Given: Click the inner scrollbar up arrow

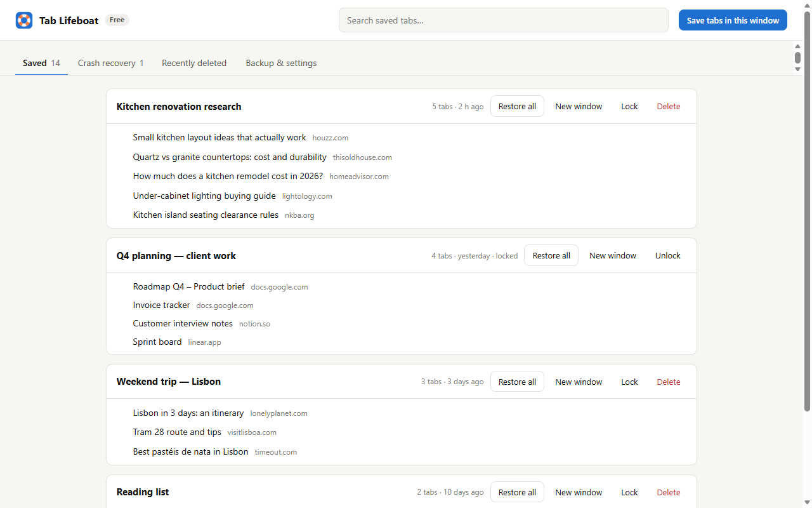Looking at the screenshot, I should pyautogui.click(x=797, y=46).
